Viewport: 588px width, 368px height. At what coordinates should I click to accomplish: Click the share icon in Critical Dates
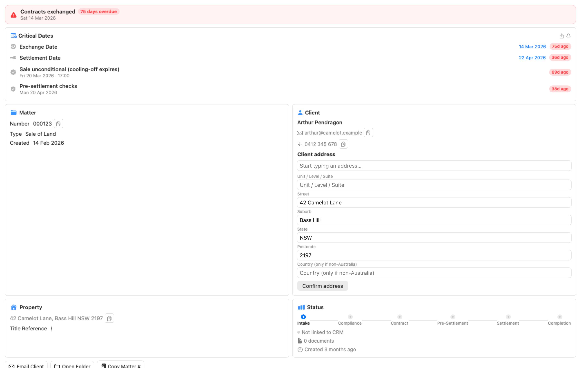(561, 36)
